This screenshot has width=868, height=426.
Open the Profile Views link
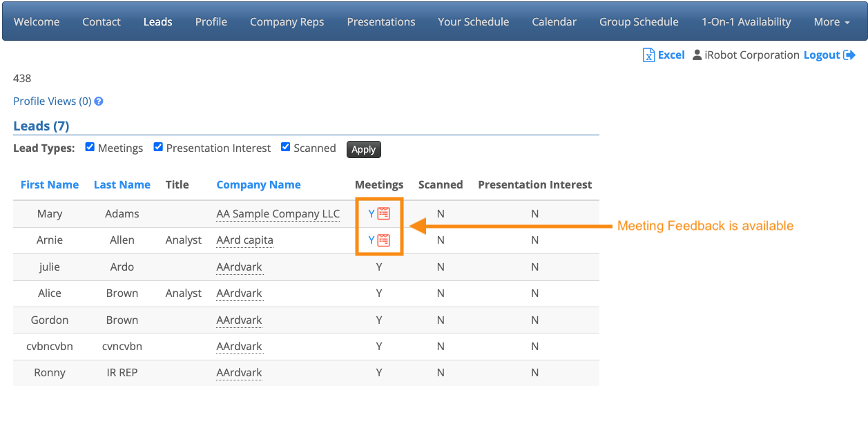coord(52,101)
